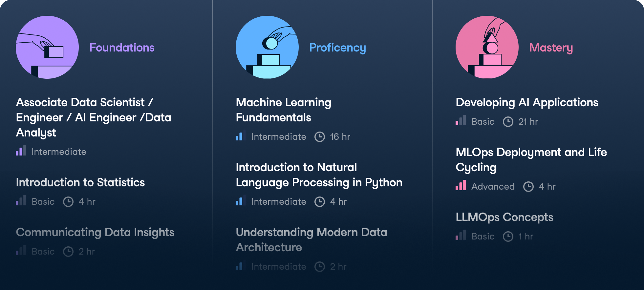The width and height of the screenshot is (644, 290).
Task: Open Associate Data Scientist track link
Action: 94,117
